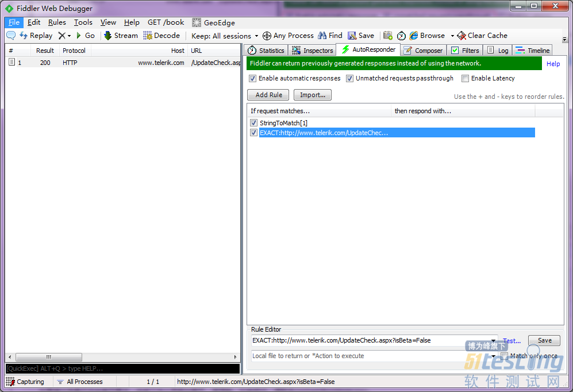Switch to the Timeline tab

pyautogui.click(x=532, y=51)
